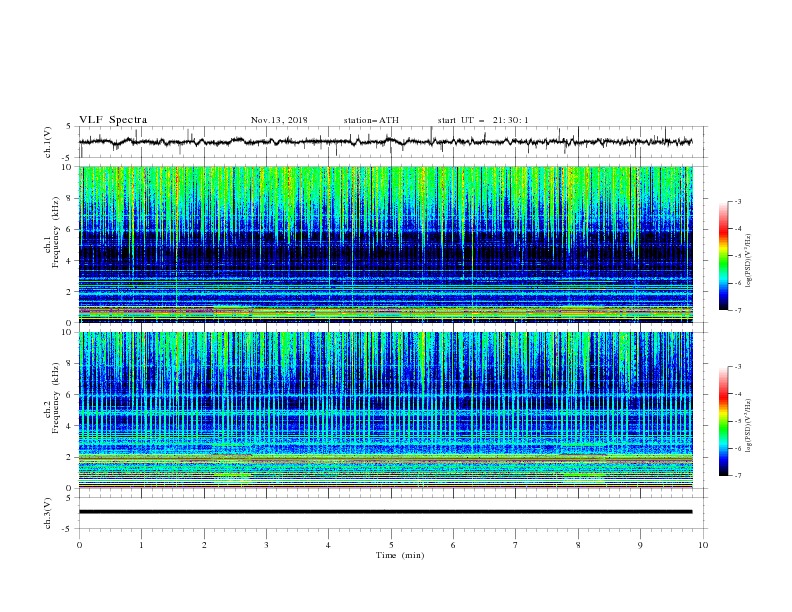Click the ch.1 spectrogram color bar
This screenshot has height=612, width=792.
(x=723, y=256)
